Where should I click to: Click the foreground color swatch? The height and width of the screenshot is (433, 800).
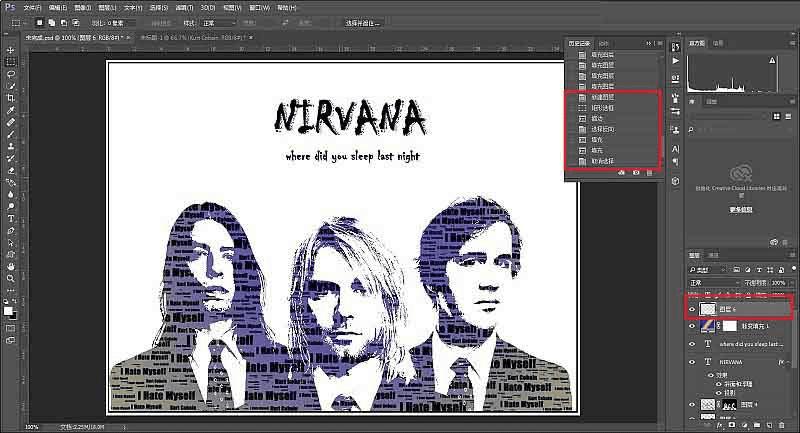click(8, 311)
